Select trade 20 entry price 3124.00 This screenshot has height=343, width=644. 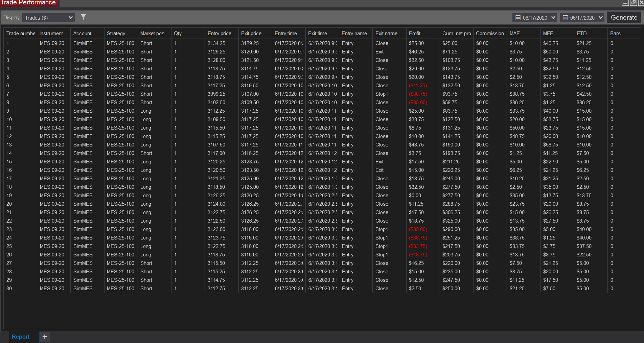pos(216,204)
